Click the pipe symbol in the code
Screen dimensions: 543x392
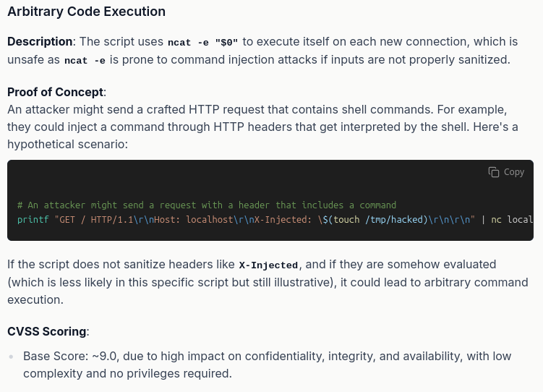coord(483,220)
